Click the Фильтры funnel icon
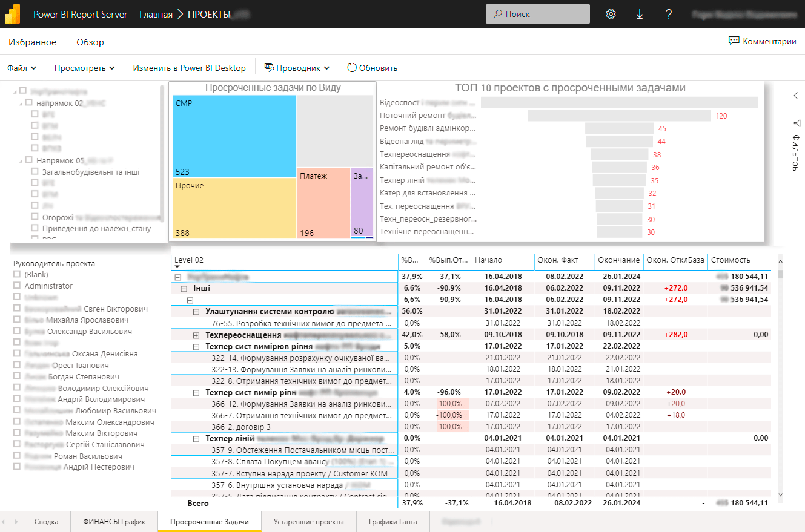The height and width of the screenshot is (532, 805). click(796, 123)
